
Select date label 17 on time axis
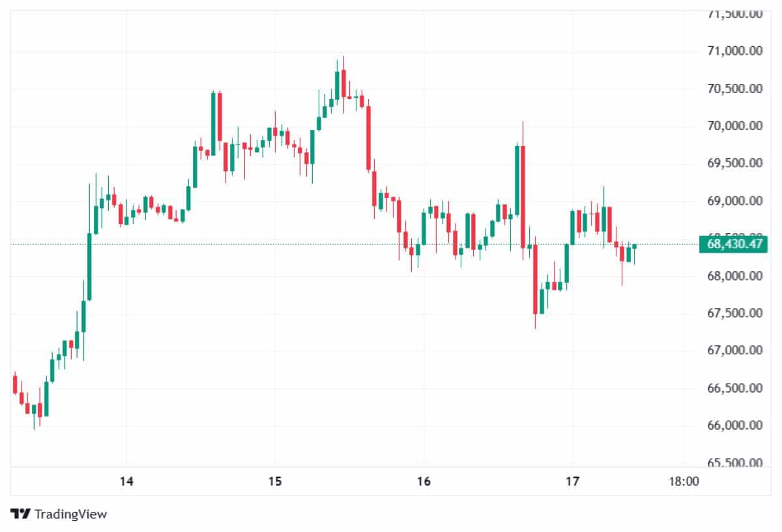[572, 482]
